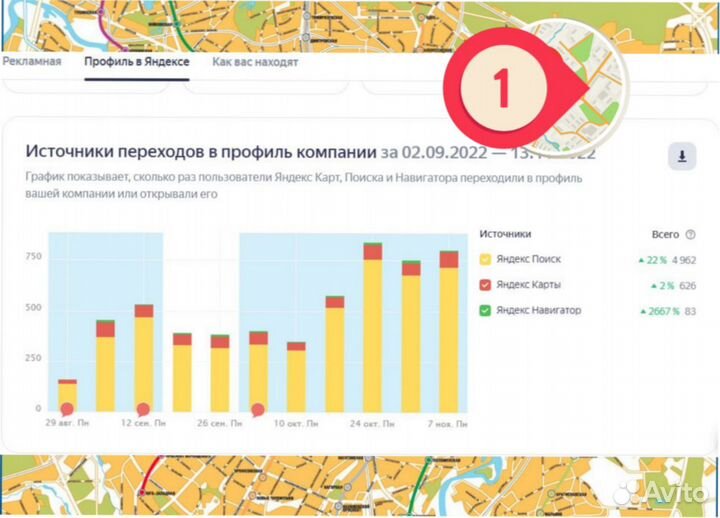Click the Яндекс Навигатор total 83

tap(690, 311)
